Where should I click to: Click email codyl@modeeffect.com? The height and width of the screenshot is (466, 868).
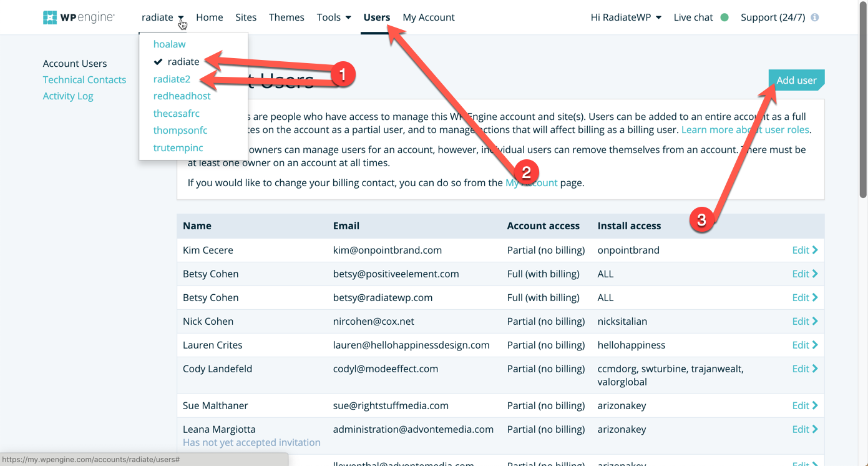coord(386,369)
